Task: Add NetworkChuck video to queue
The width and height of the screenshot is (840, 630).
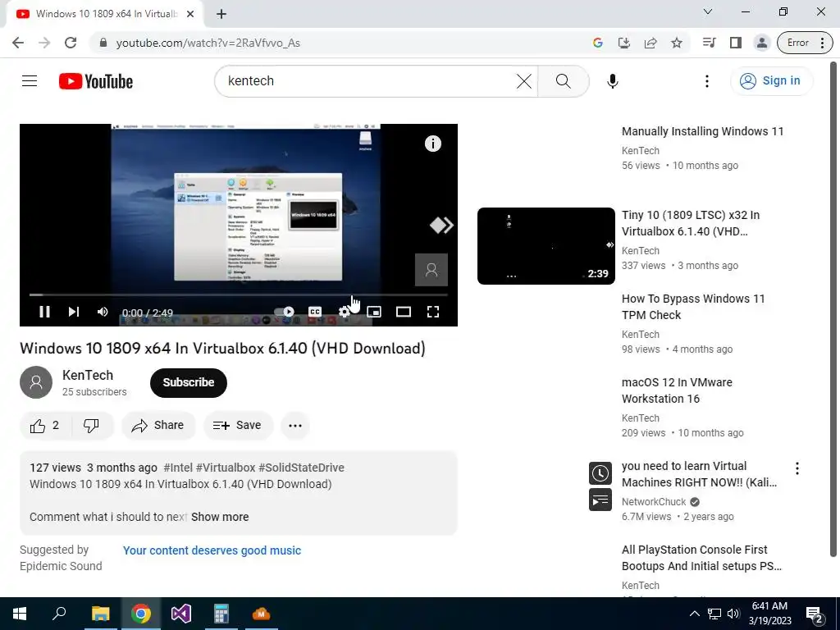Action: 600,500
